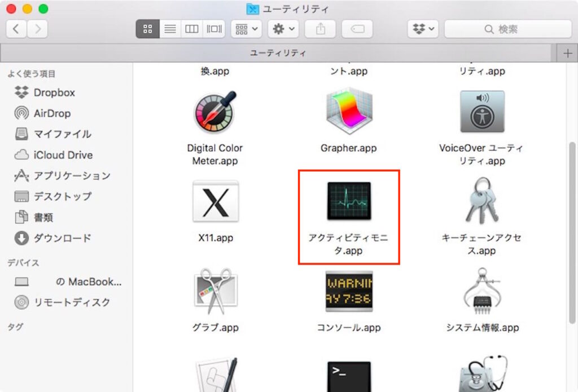This screenshot has width=578, height=392.
Task: Open a new tab with the plus button
Action: [567, 52]
